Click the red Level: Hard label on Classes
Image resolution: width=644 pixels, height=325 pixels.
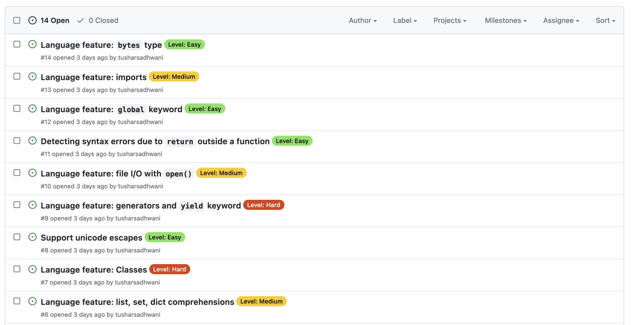coord(170,269)
